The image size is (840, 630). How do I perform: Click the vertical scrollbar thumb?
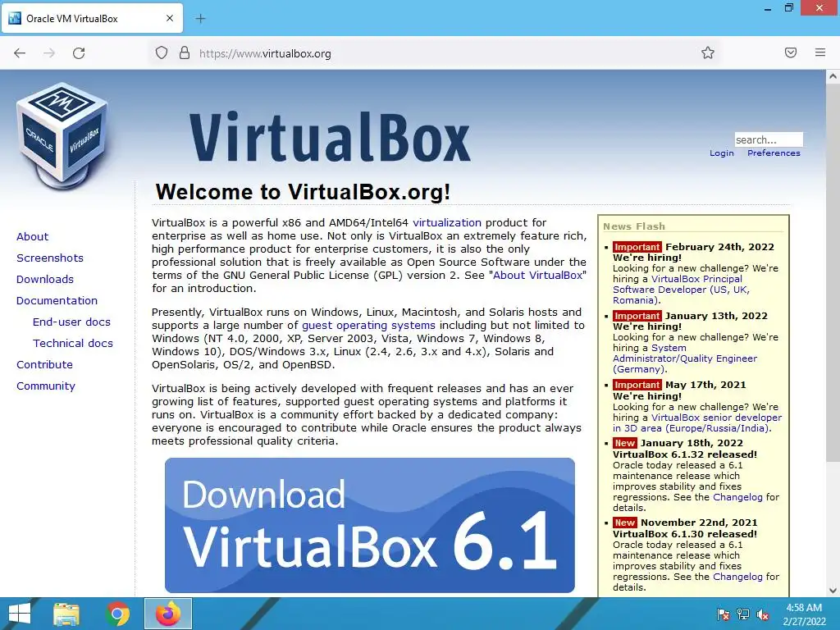coord(833,273)
